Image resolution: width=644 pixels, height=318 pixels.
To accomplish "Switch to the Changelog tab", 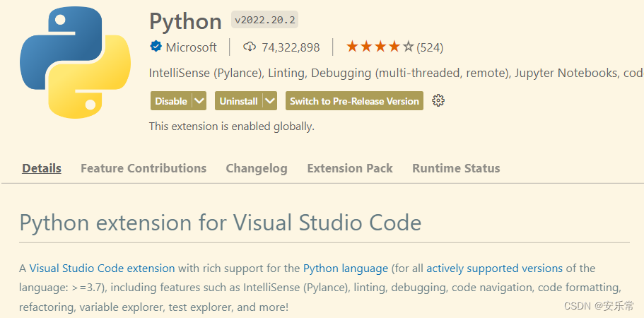I will (257, 168).
